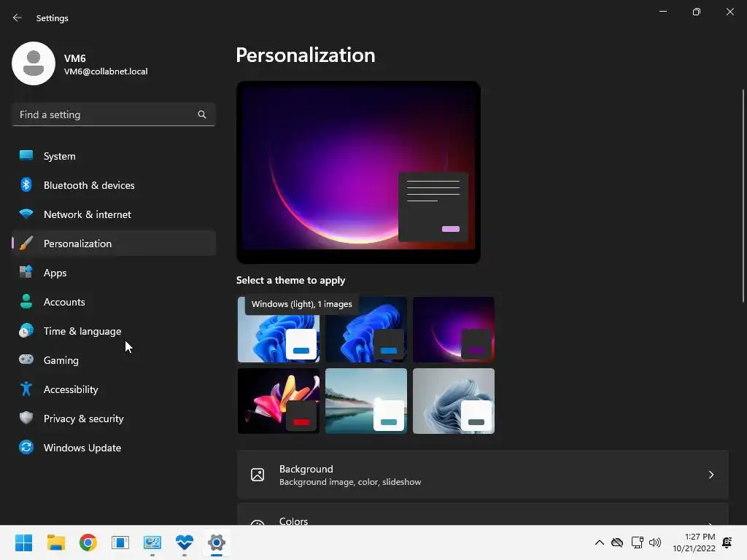Click the current theme preview image
Viewport: 747px width, 560px height.
point(358,172)
